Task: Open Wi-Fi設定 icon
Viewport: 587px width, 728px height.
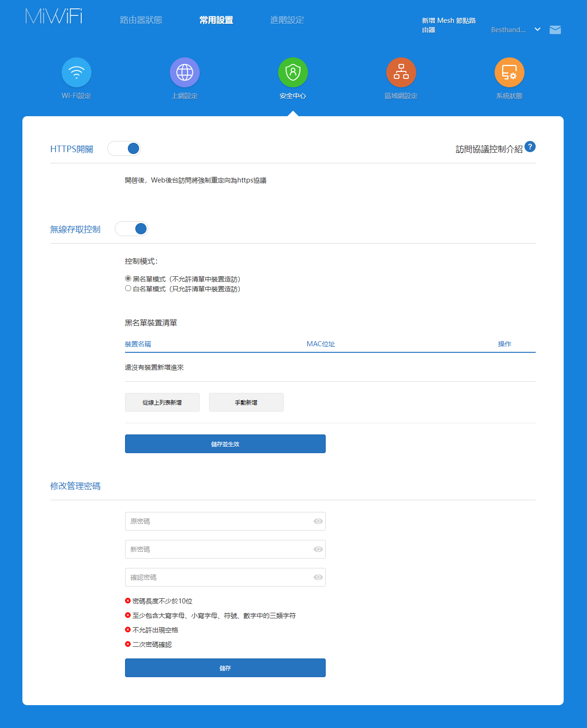Action: coord(77,72)
